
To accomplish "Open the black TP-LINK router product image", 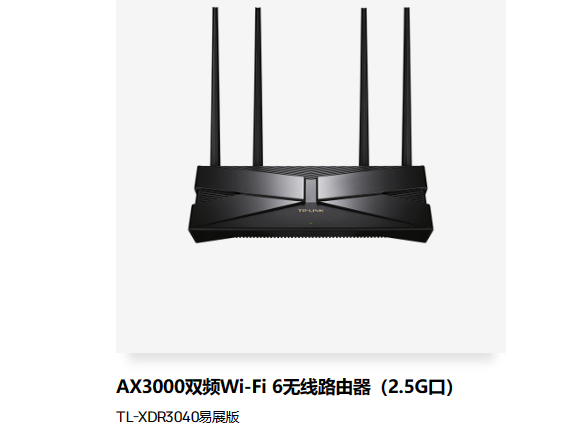I will coord(311,125).
